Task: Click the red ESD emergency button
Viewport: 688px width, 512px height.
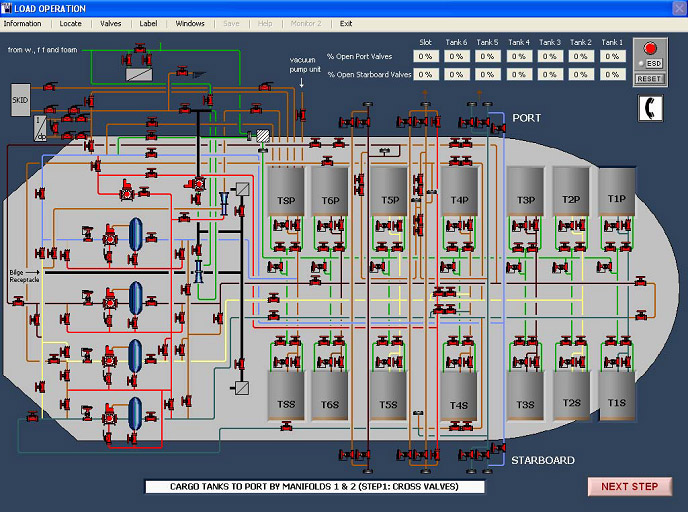Action: click(650, 48)
